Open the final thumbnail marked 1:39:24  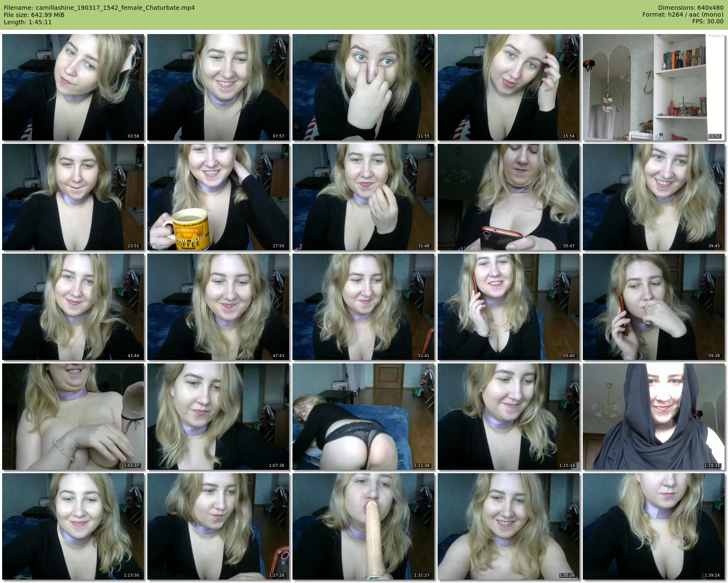coord(654,526)
